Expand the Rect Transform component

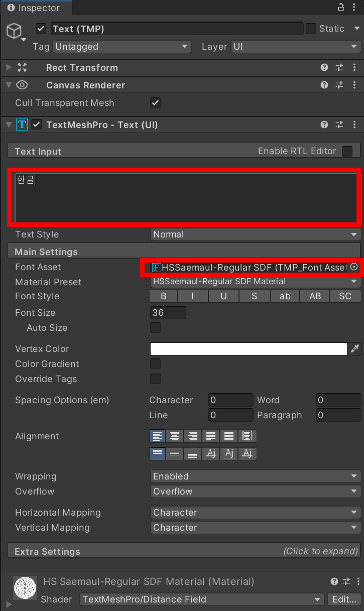(9, 68)
